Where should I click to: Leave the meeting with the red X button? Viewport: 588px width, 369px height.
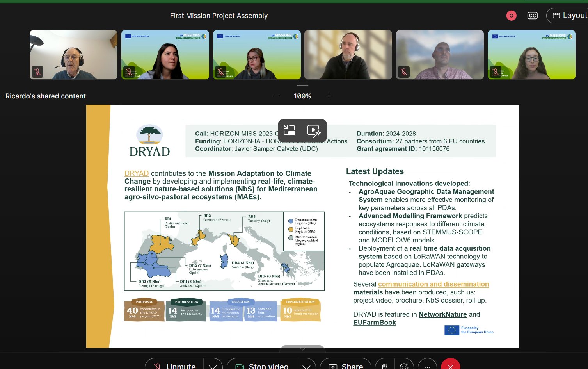pos(451,365)
